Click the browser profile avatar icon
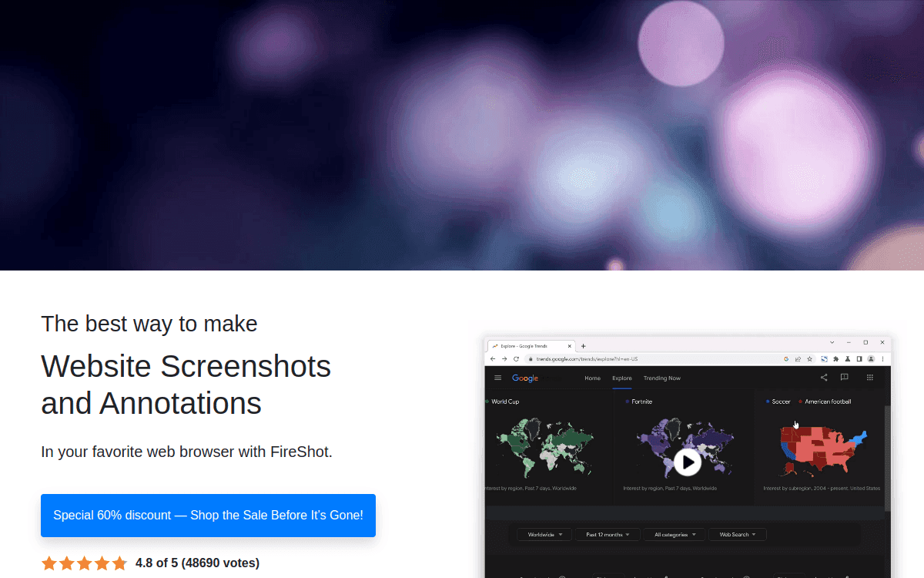Image resolution: width=924 pixels, height=578 pixels. click(x=871, y=358)
